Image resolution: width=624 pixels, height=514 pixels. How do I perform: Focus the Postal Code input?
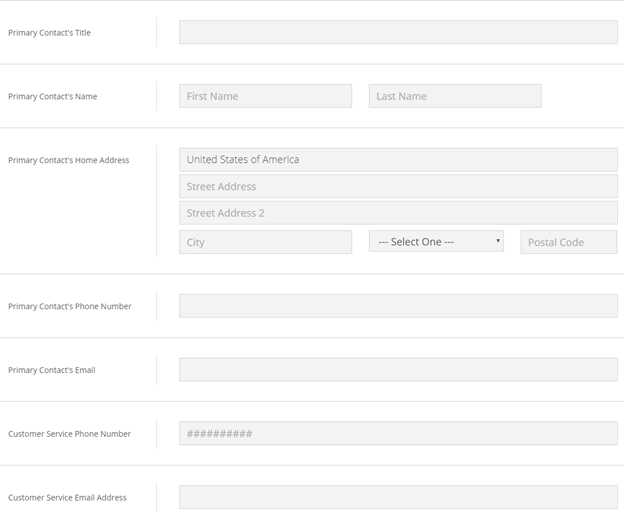pyautogui.click(x=568, y=242)
